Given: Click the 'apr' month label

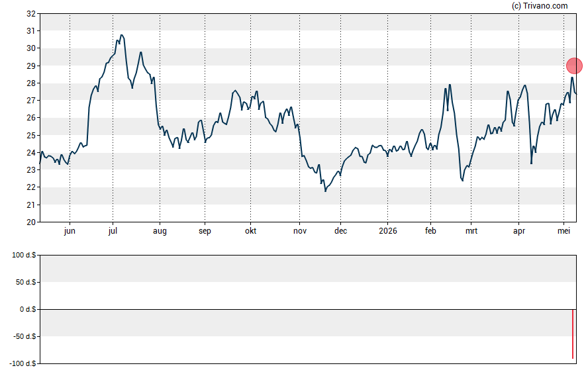Looking at the screenshot, I should [519, 231].
